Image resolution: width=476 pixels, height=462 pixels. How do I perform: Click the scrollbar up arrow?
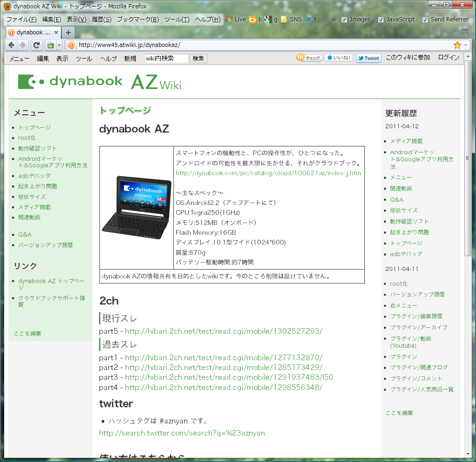pyautogui.click(x=468, y=56)
